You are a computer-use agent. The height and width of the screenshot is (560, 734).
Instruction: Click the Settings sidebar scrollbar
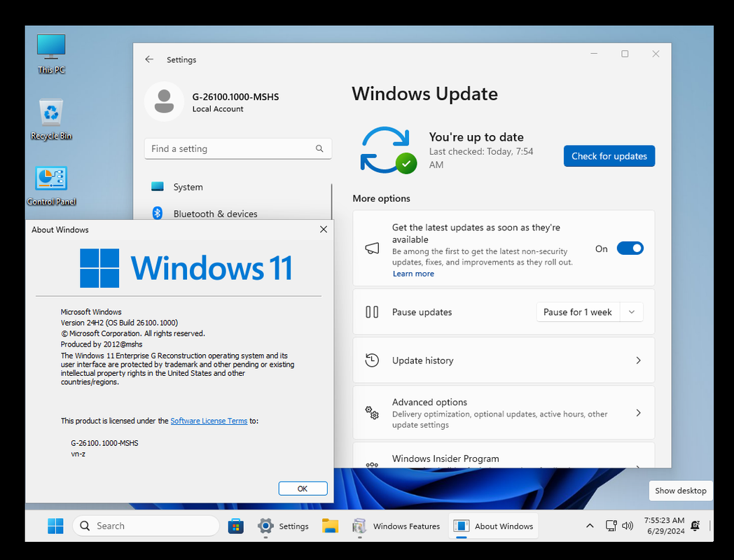click(x=331, y=202)
